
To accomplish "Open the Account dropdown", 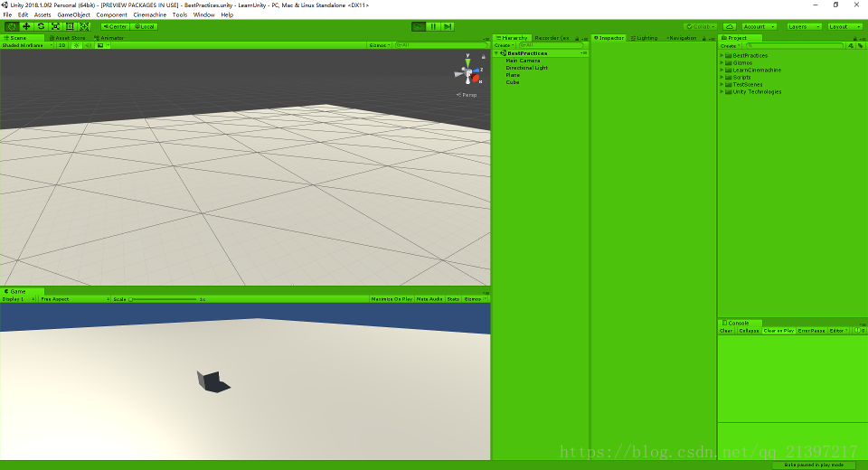I will 759,26.
